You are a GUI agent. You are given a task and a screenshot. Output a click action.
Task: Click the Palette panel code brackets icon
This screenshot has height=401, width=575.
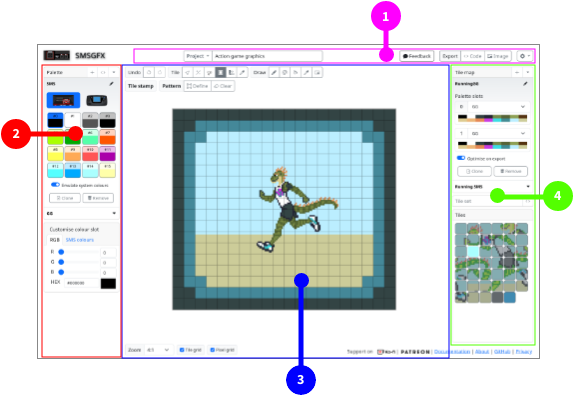(x=103, y=73)
